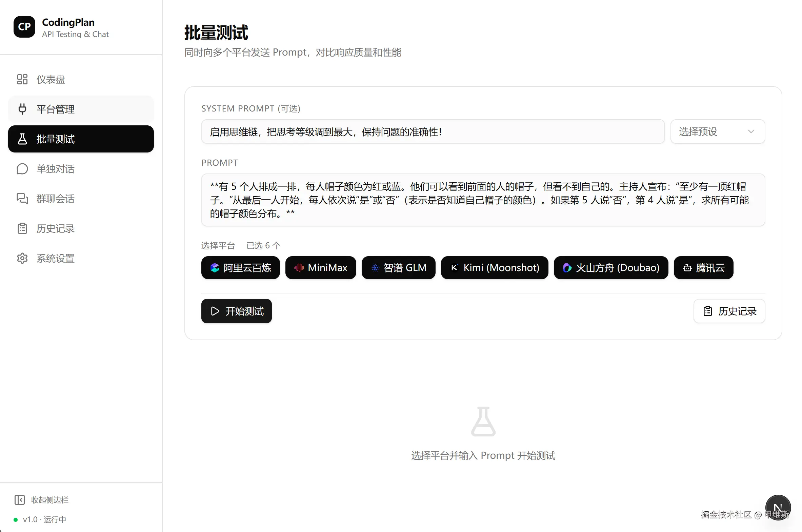Viewport: 802px width, 532px height.
Task: Click the round N badge bottom right
Action: (778, 507)
